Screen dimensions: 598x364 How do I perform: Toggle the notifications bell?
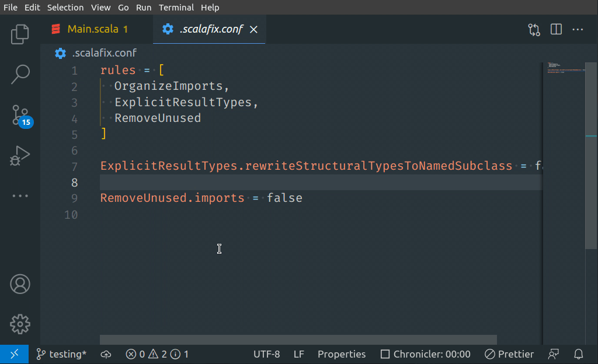(x=578, y=354)
